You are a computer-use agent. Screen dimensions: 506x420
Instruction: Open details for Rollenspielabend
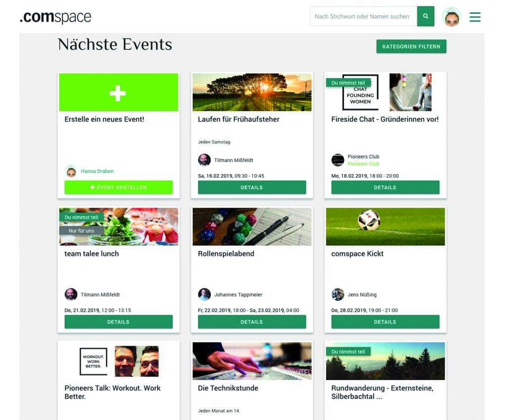click(252, 322)
